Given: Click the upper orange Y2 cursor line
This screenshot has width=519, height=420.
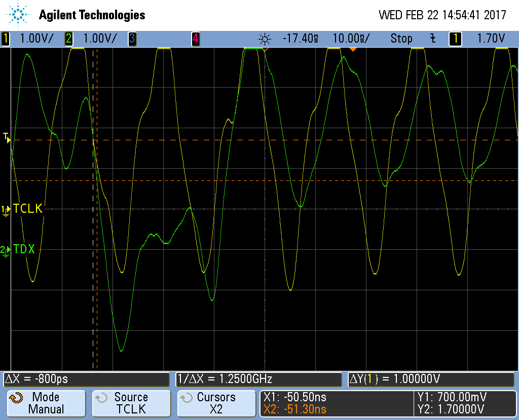Looking at the screenshot, I should (304, 140).
